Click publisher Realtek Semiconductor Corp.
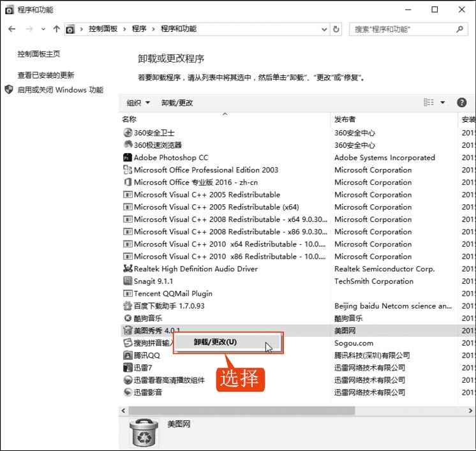The image size is (476, 451). pyautogui.click(x=384, y=269)
